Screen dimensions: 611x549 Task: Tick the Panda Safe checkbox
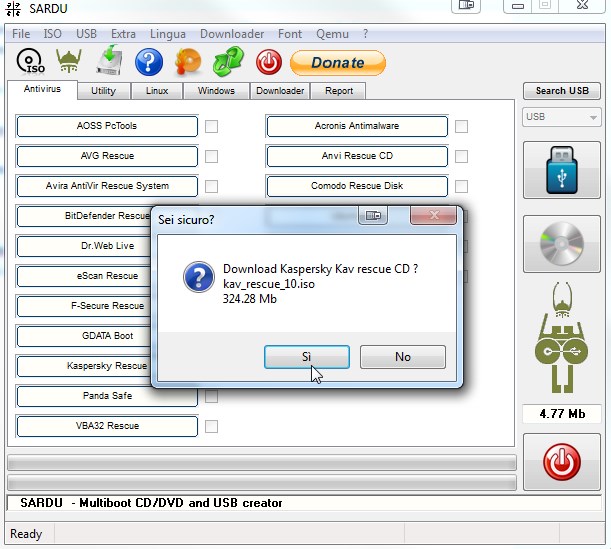[x=212, y=396]
